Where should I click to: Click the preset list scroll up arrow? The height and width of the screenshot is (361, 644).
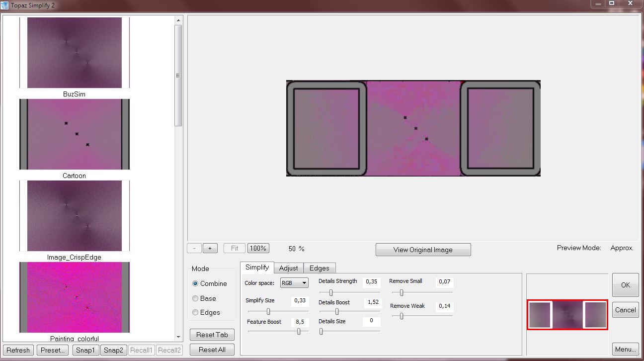click(x=178, y=20)
